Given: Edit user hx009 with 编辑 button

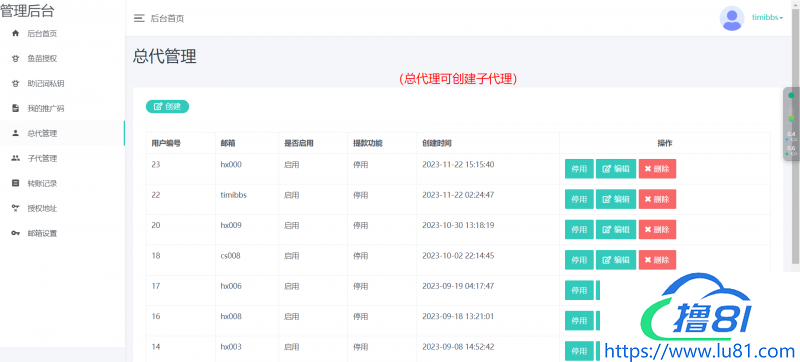Looking at the screenshot, I should (x=616, y=229).
